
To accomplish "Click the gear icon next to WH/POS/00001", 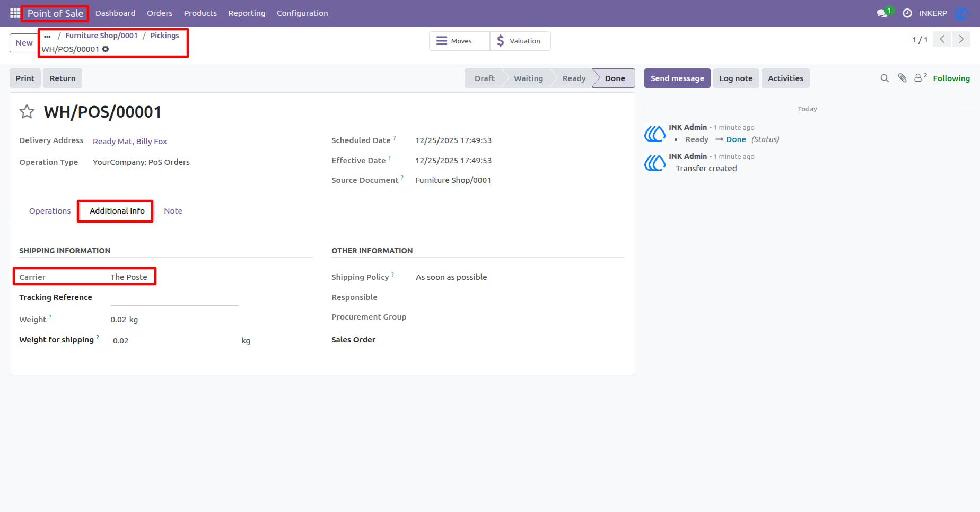I will pos(106,49).
